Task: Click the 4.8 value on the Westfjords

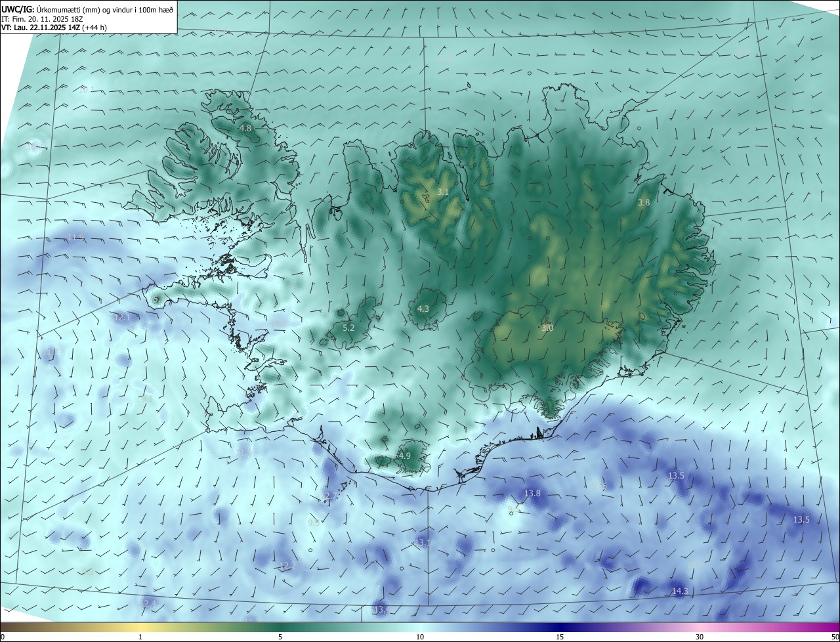Action: (245, 129)
